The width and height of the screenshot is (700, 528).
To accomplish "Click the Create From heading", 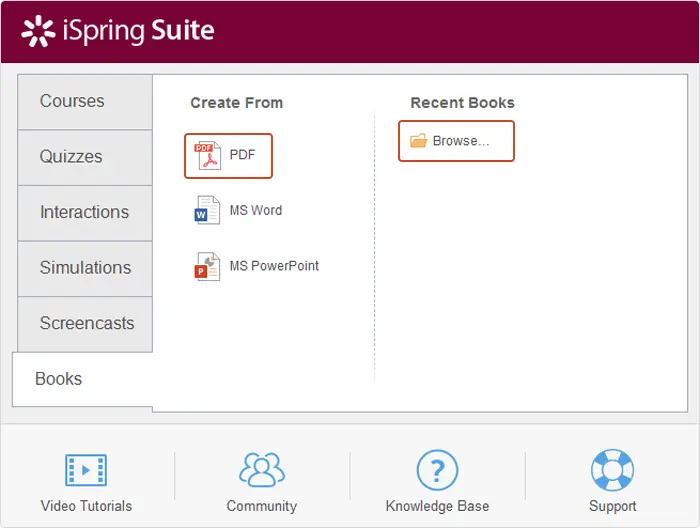I will pyautogui.click(x=237, y=103).
